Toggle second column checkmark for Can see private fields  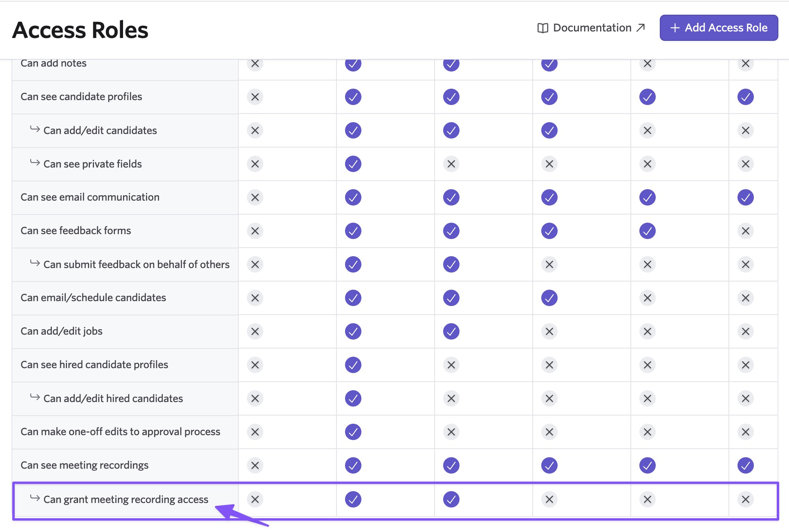[x=353, y=164]
